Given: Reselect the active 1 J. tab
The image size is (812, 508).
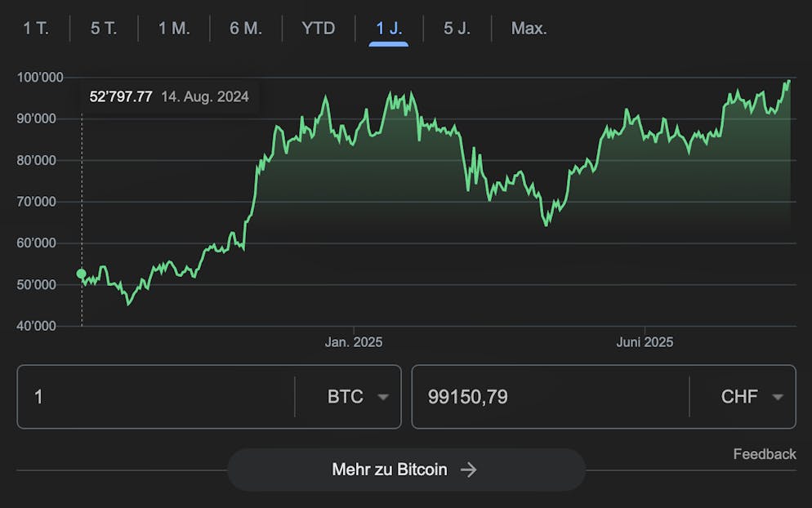Looking at the screenshot, I should click(390, 28).
